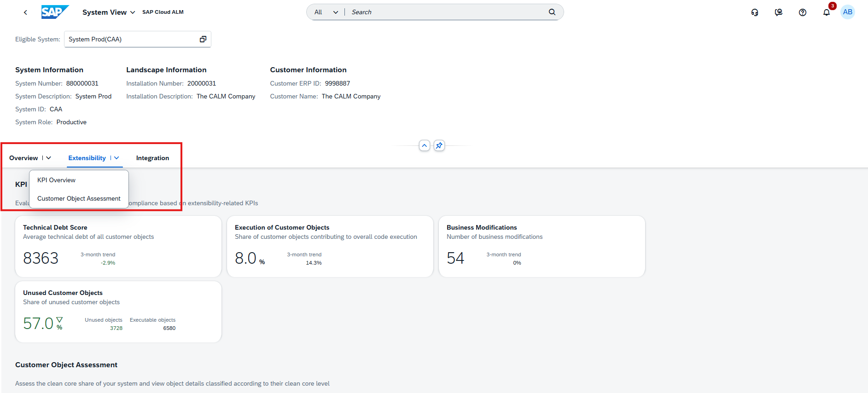The width and height of the screenshot is (868, 393).
Task: Open the headset support icon
Action: point(754,12)
